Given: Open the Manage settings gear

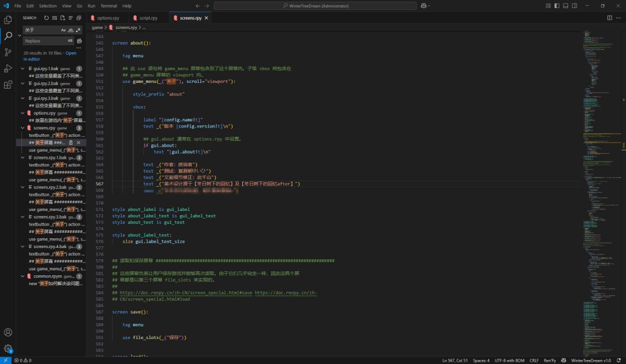Looking at the screenshot, I should coord(8,348).
